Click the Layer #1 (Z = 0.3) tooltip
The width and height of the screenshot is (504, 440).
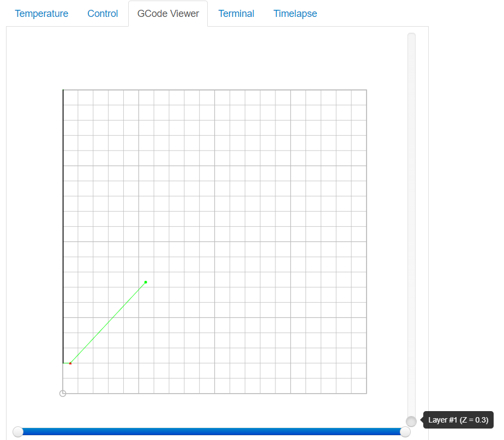pos(458,420)
